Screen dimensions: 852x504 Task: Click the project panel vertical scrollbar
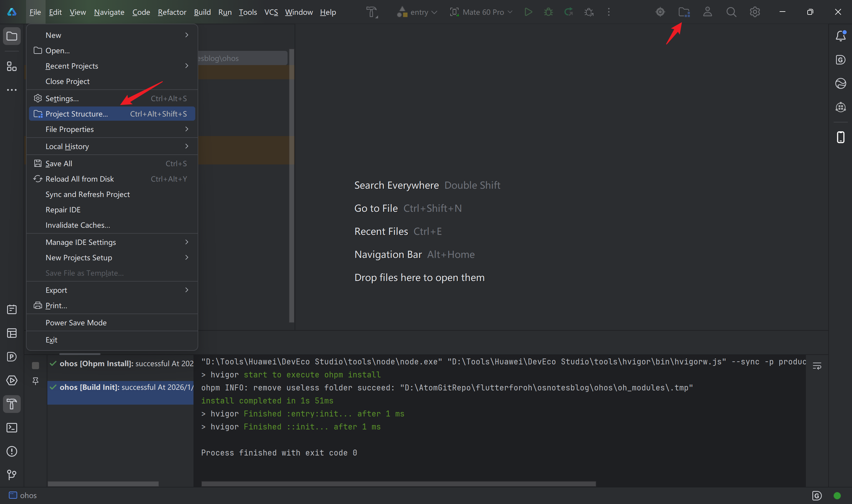[x=291, y=186]
